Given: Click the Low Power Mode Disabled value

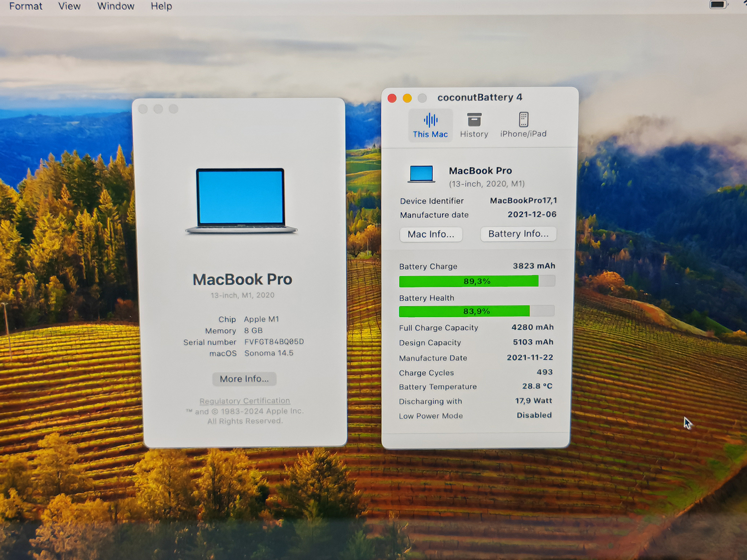Looking at the screenshot, I should click(534, 415).
